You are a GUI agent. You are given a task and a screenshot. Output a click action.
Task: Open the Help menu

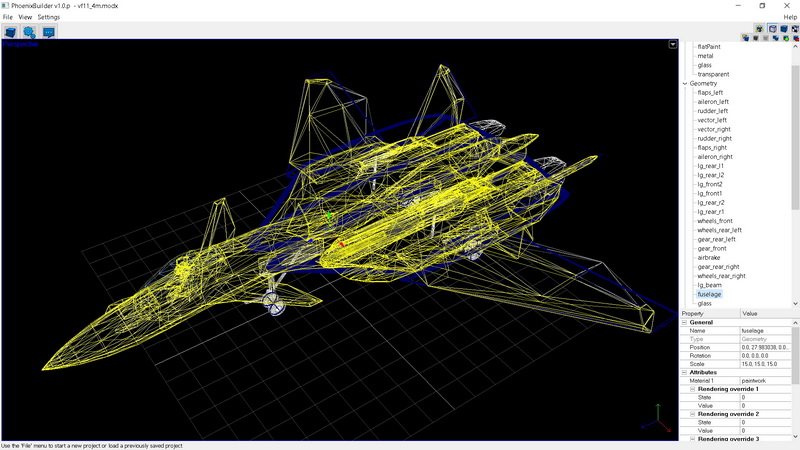(790, 17)
